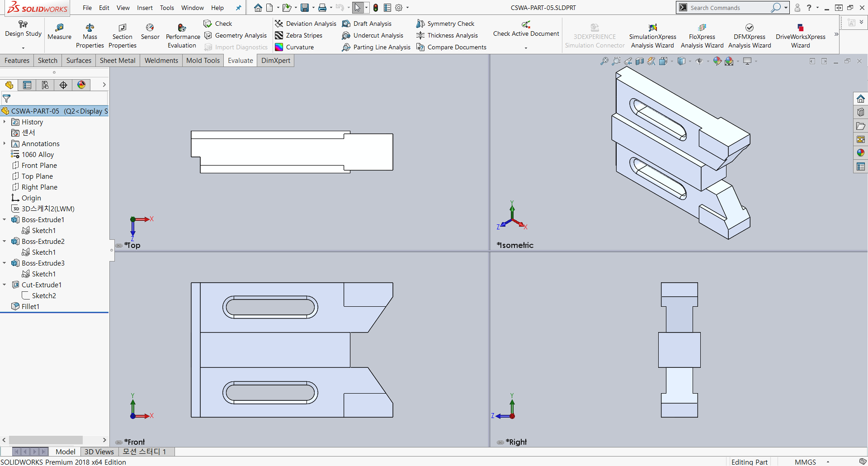
Task: Open the DisplayManager color ball tab
Action: 81,85
